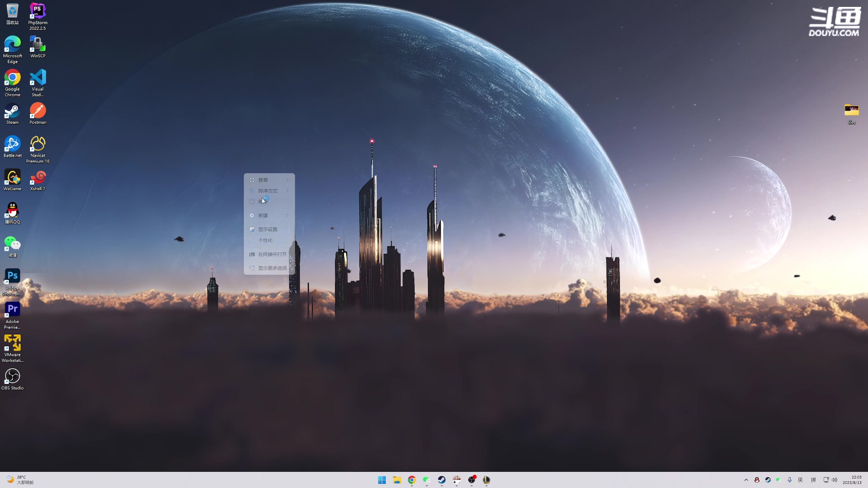Select 查看 from context menu
Image resolution: width=868 pixels, height=488 pixels.
[262, 179]
